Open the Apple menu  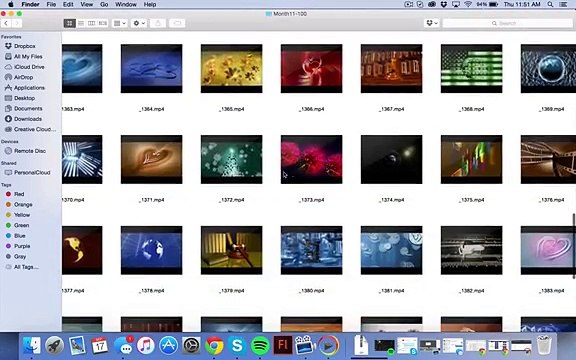click(11, 4)
